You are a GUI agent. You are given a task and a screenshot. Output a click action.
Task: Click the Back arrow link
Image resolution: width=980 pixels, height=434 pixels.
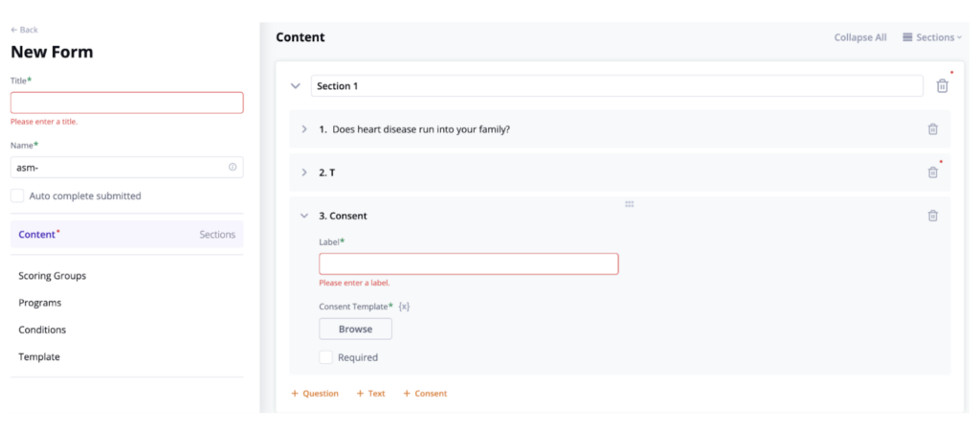pyautogui.click(x=24, y=30)
